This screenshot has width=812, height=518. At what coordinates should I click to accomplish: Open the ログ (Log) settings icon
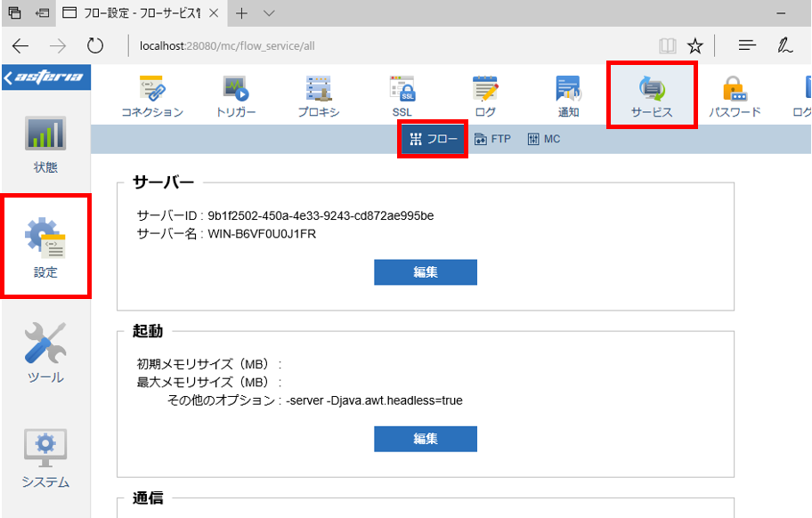click(x=485, y=96)
